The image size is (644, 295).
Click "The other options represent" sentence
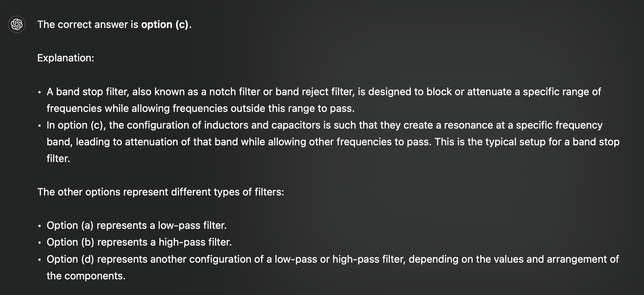click(160, 192)
